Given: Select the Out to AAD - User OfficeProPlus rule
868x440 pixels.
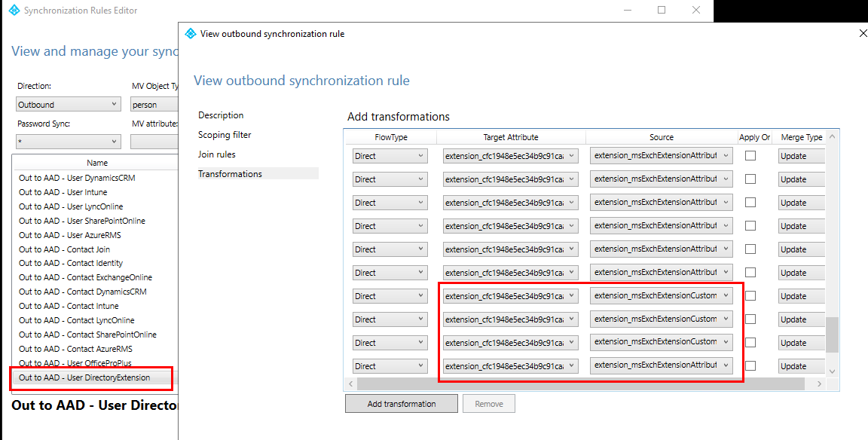Looking at the screenshot, I should 75,363.
